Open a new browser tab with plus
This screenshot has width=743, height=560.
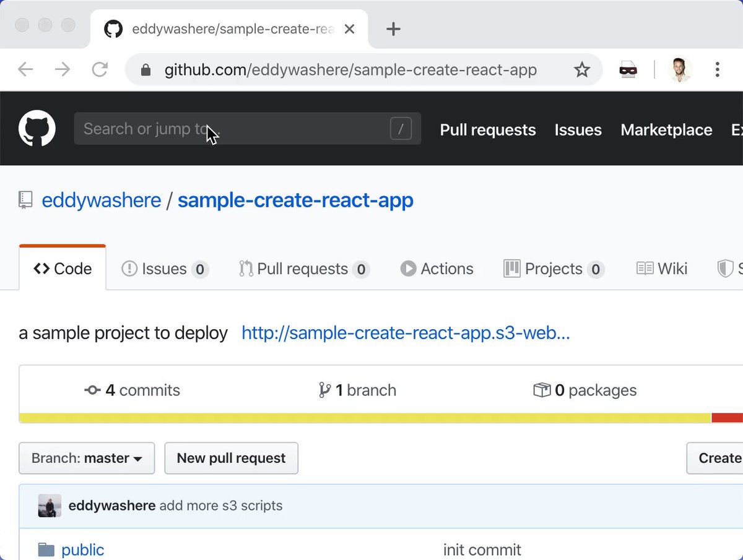point(393,29)
